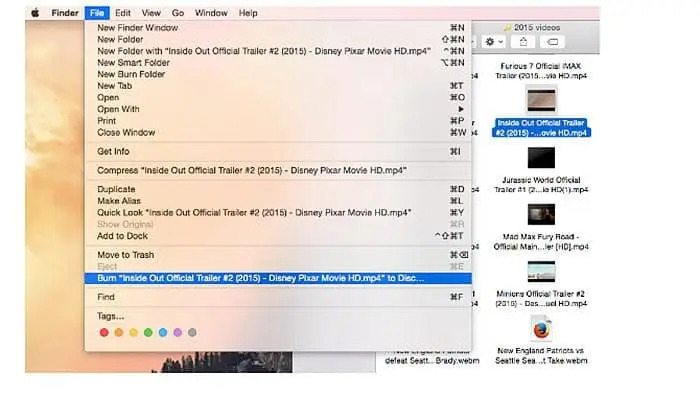Click the Share toolbar icon
The image size is (700, 397).
click(523, 42)
